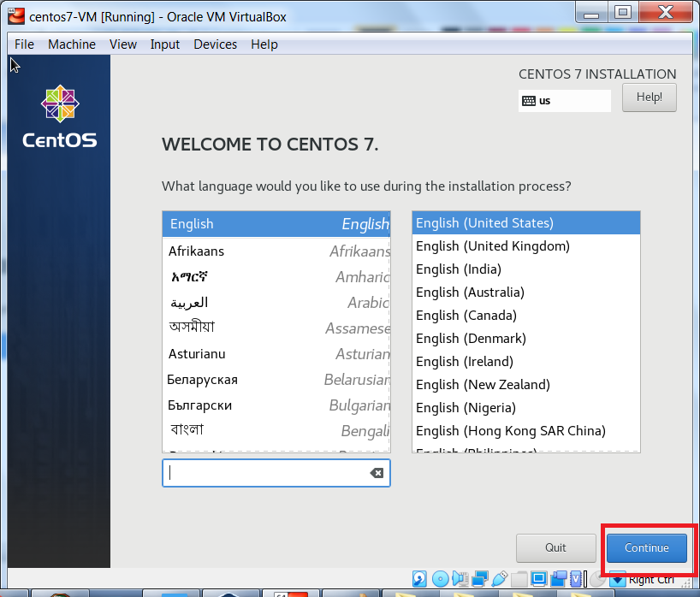700x597 pixels.
Task: Select Afrikaans in the language list
Action: (197, 251)
